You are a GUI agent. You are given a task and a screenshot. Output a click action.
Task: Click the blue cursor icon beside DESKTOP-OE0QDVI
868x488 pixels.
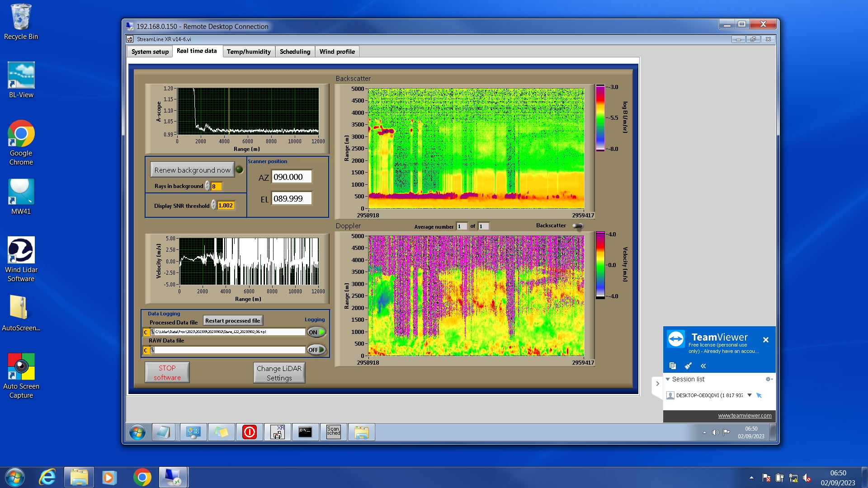[759, 395]
